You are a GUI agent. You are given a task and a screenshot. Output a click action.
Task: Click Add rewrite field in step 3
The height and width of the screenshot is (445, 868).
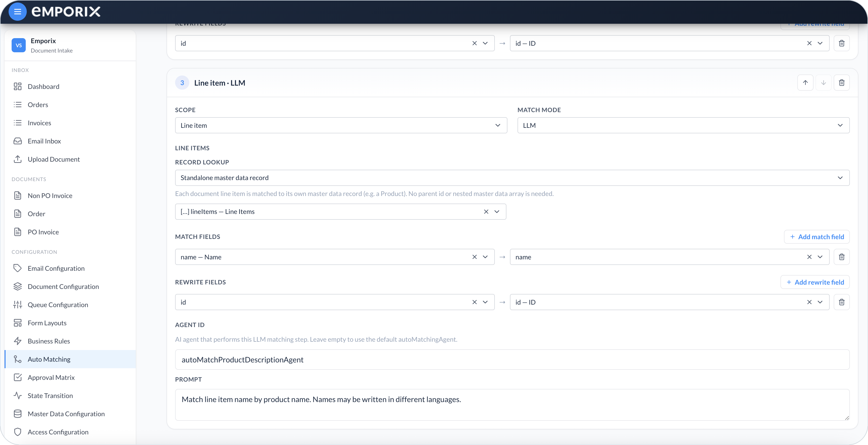pyautogui.click(x=815, y=282)
